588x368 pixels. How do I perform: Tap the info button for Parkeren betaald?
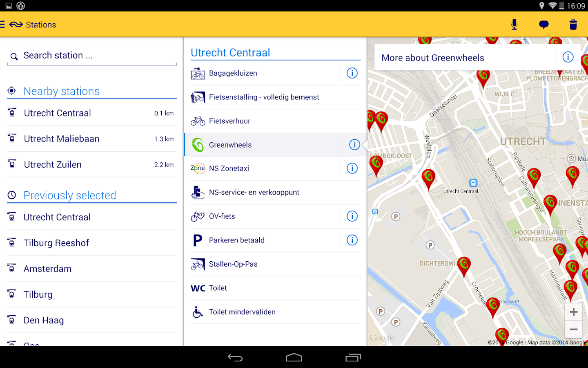(352, 240)
